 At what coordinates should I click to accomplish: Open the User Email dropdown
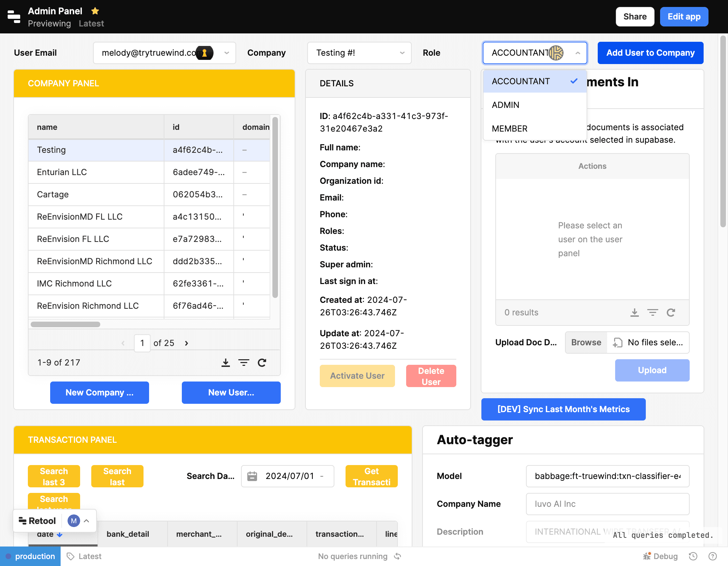pos(227,53)
